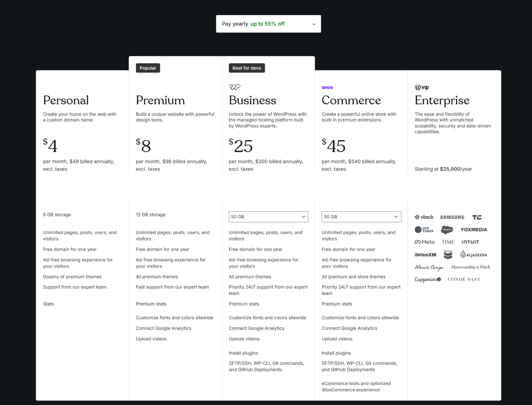Click the Premium plan $8 price
The image size is (532, 405).
pos(143,146)
